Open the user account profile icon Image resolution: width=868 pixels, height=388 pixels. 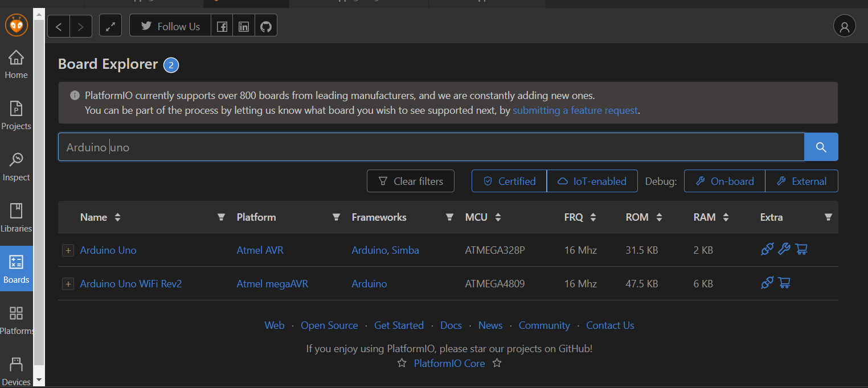(x=844, y=26)
